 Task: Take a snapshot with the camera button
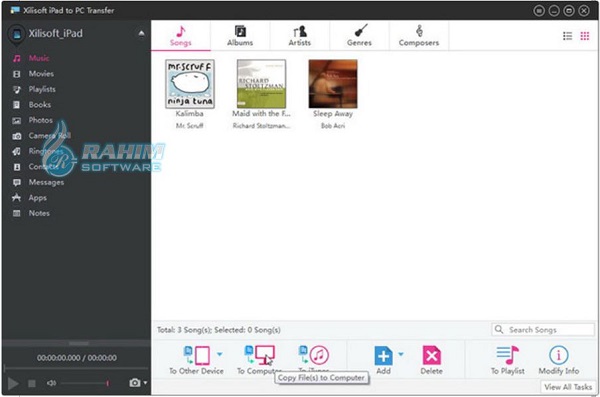point(134,382)
